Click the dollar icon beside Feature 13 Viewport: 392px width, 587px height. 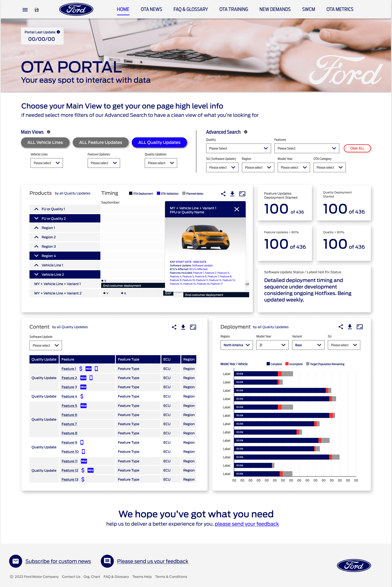[x=83, y=479]
